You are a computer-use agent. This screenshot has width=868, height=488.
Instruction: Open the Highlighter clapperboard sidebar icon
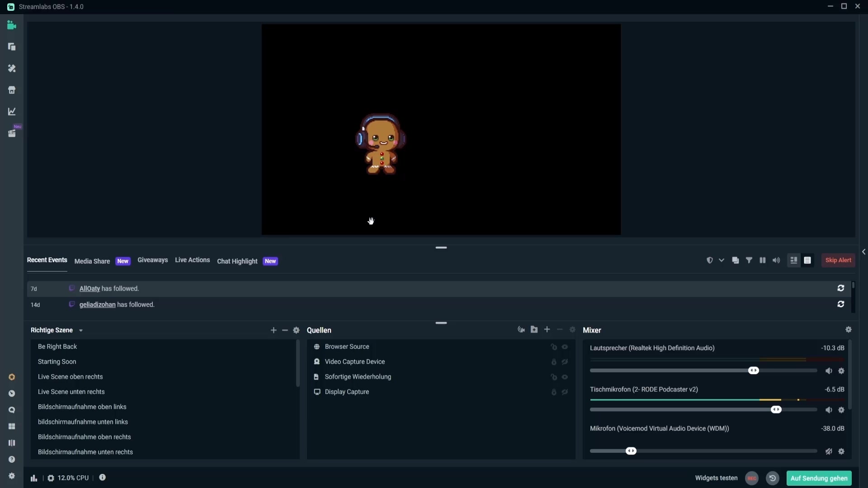coord(12,133)
